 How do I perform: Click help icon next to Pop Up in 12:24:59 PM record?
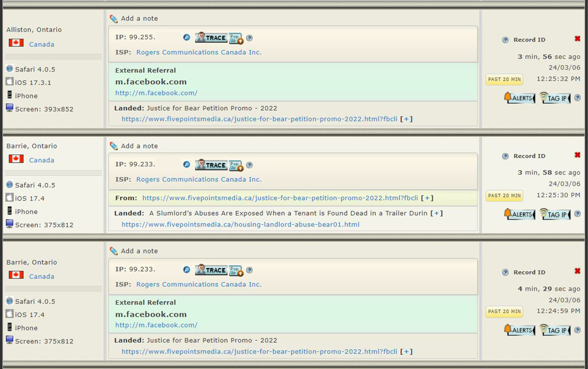pyautogui.click(x=249, y=270)
